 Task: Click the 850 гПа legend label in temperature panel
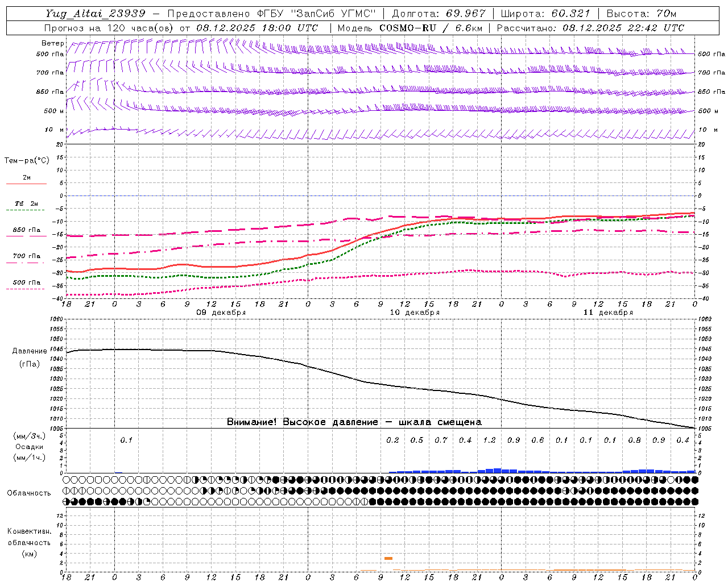[x=26, y=230]
